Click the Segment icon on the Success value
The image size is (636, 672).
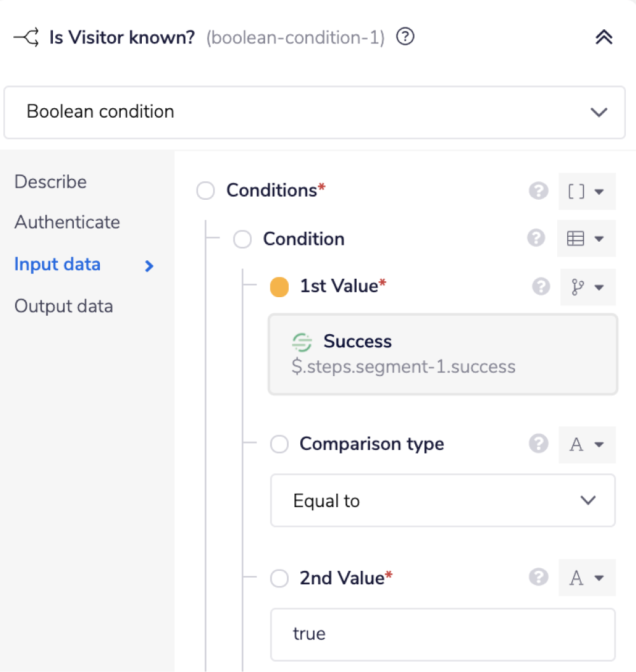[303, 342]
